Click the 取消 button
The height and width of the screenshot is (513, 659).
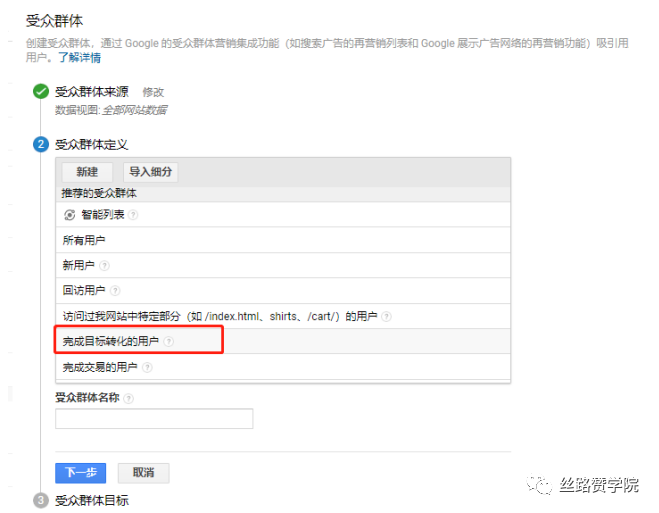click(143, 473)
